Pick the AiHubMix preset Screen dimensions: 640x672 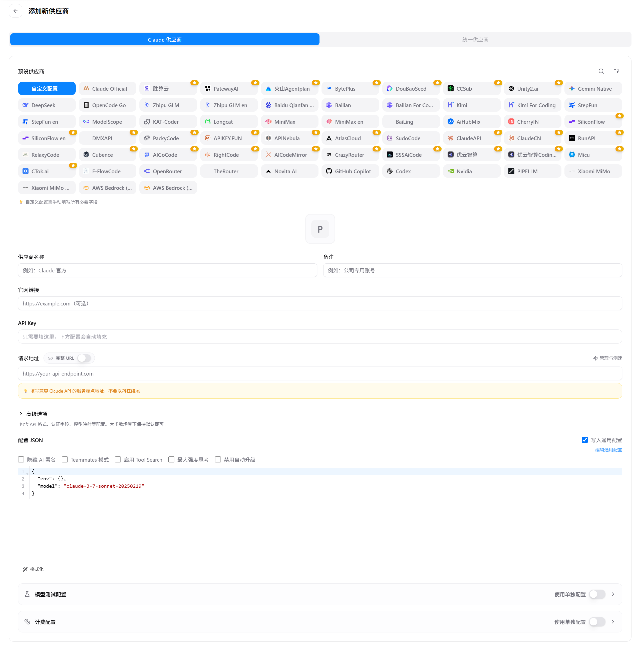coord(472,122)
